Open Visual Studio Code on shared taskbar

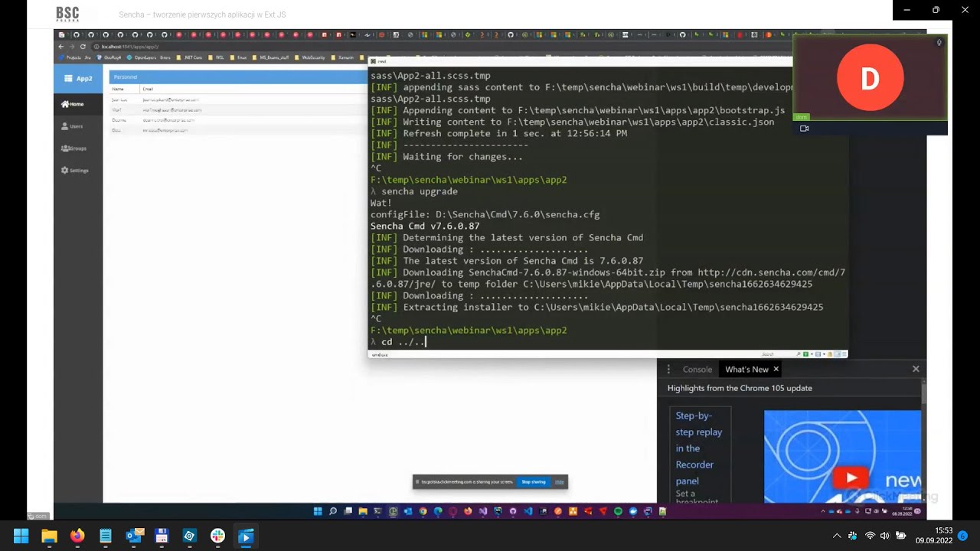(528, 511)
